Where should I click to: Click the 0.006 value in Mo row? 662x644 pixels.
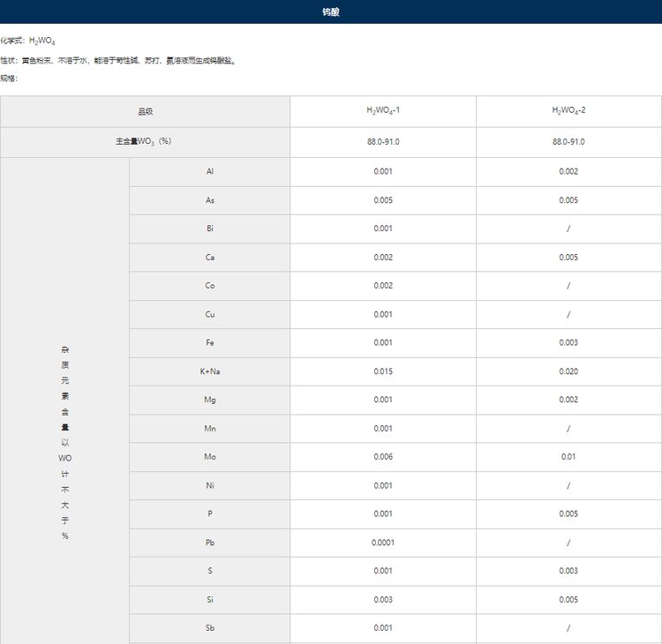point(383,457)
